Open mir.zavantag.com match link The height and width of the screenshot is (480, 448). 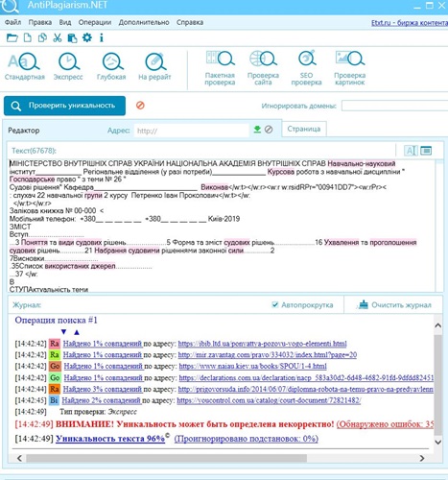click(268, 355)
